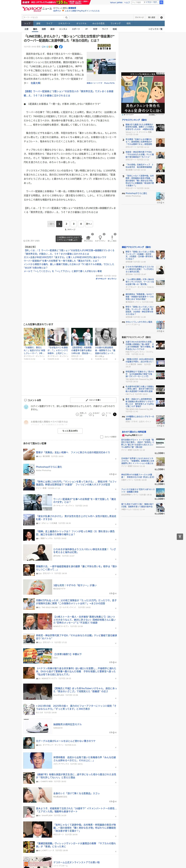Click the 記事に関する報告 report icon link
Viewport: 186px width, 868px height.
pos(31,241)
